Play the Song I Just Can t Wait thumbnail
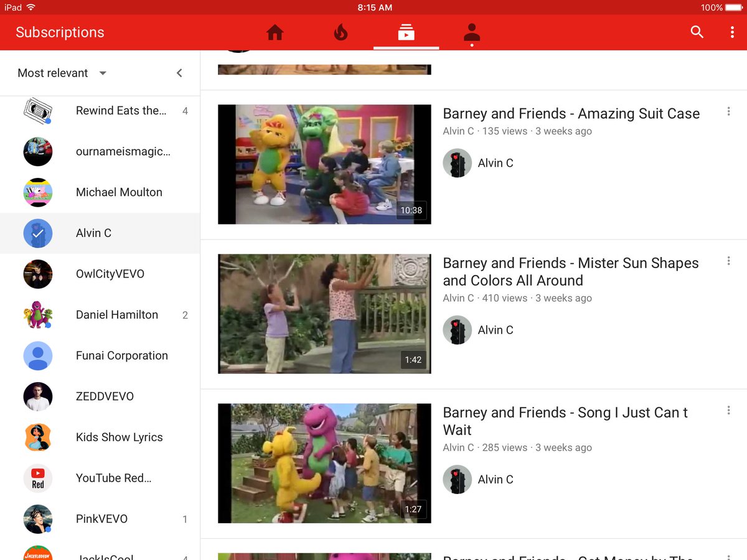 point(324,464)
